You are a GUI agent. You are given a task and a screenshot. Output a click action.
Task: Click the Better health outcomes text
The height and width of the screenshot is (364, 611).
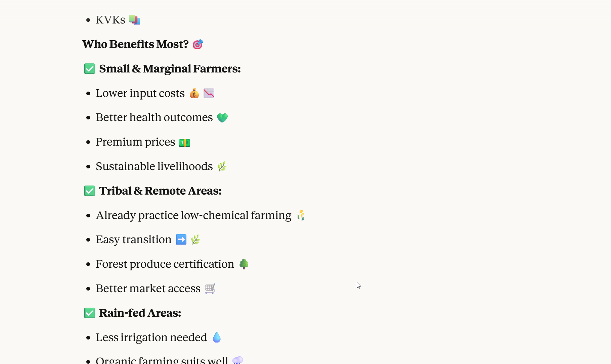pos(154,117)
